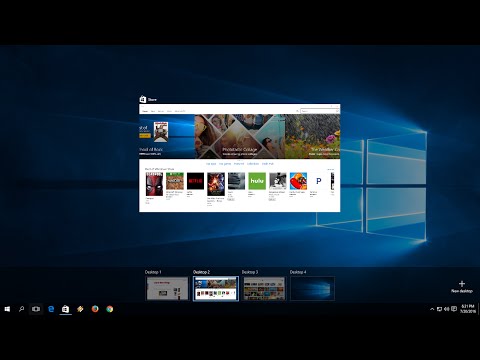The image size is (480, 360).
Task: Select the Apps tab in Store
Action: point(153,111)
